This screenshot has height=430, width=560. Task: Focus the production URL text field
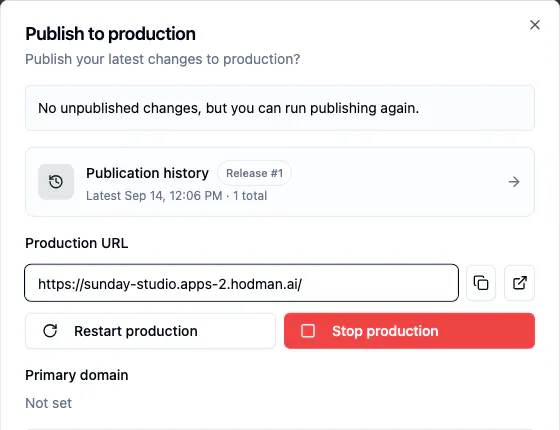(x=241, y=283)
